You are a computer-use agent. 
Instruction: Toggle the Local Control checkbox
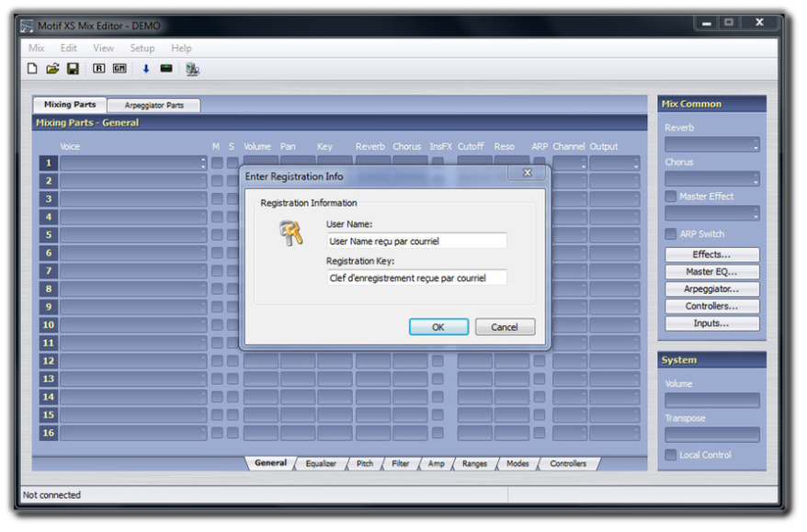point(671,455)
